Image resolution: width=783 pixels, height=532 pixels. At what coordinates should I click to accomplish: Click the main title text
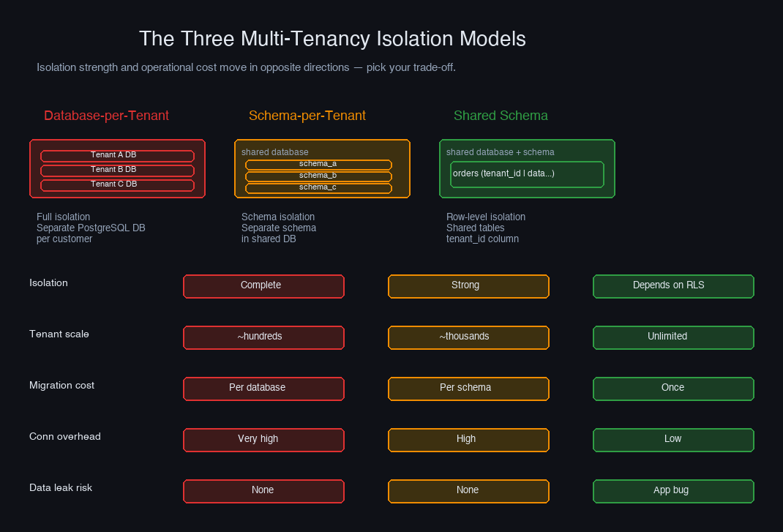(x=334, y=39)
